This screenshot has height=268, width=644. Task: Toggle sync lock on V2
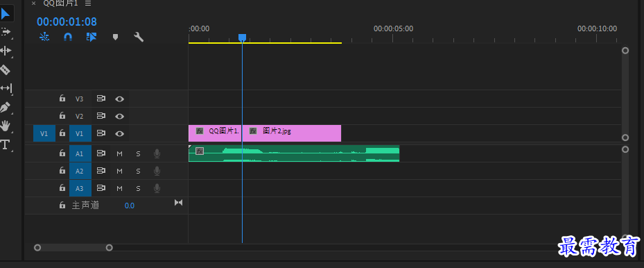click(x=101, y=116)
